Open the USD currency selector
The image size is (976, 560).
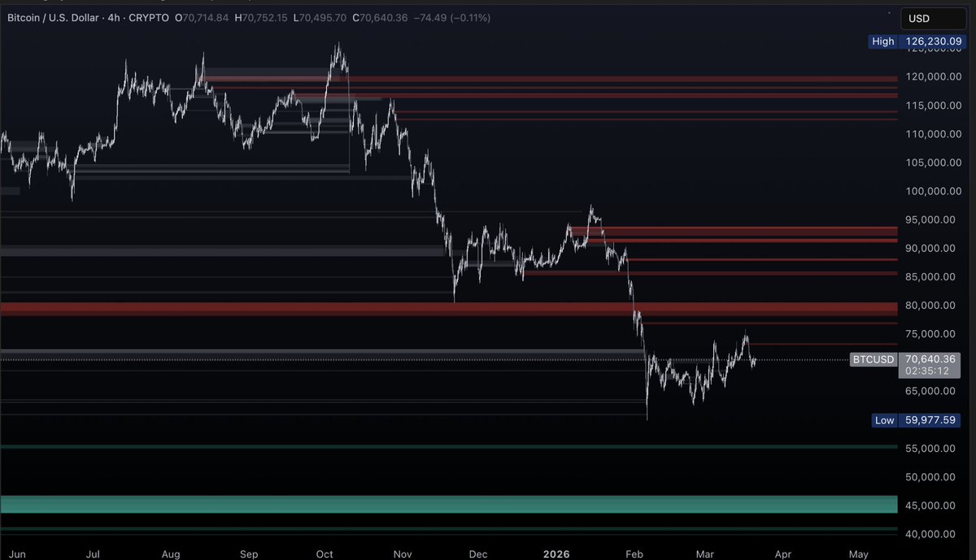[933, 19]
